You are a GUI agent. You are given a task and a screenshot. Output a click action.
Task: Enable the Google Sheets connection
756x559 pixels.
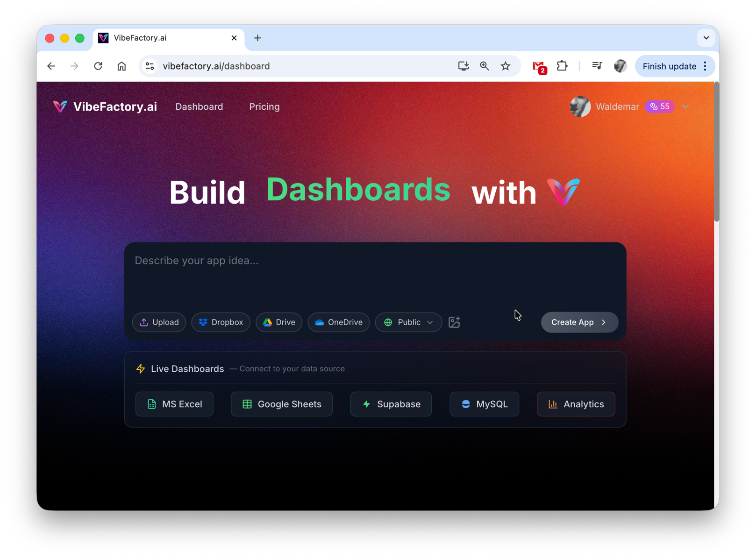[281, 404]
